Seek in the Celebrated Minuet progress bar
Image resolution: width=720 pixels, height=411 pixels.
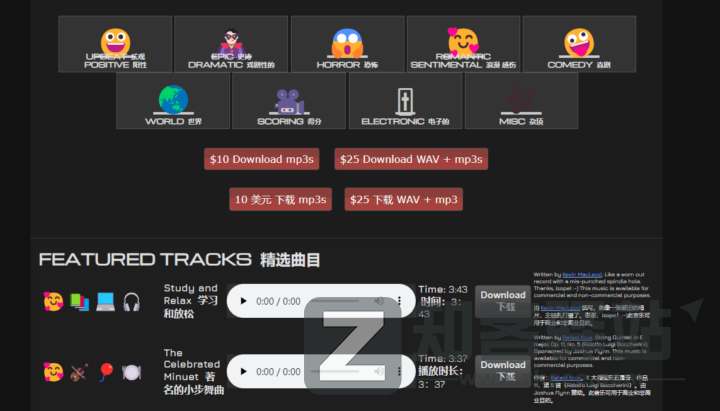point(335,371)
